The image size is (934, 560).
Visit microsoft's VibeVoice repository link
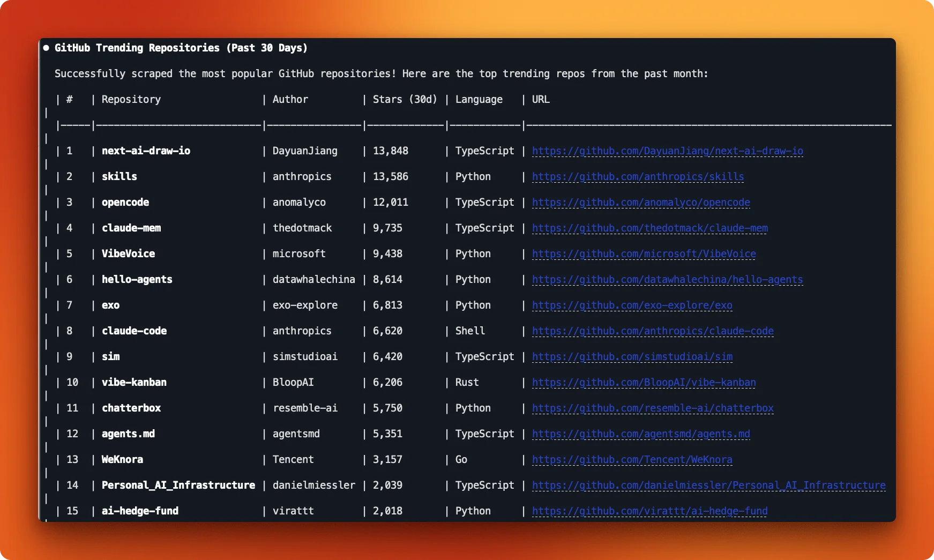coord(644,253)
